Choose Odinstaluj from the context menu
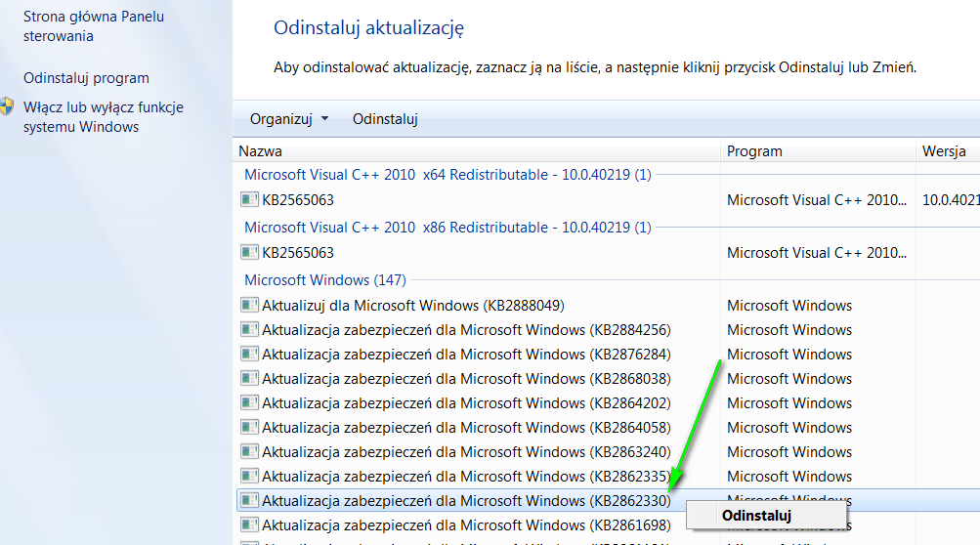 pos(766,516)
